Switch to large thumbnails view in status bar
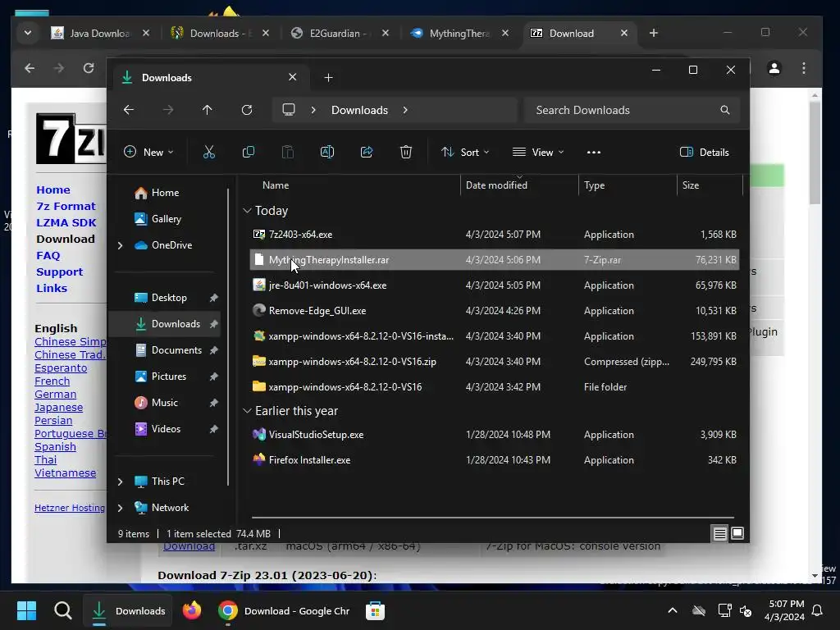 [737, 533]
